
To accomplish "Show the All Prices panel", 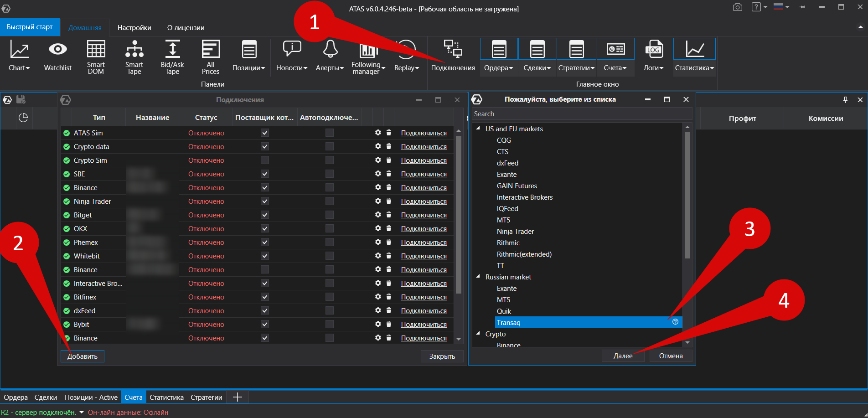I will [211, 57].
